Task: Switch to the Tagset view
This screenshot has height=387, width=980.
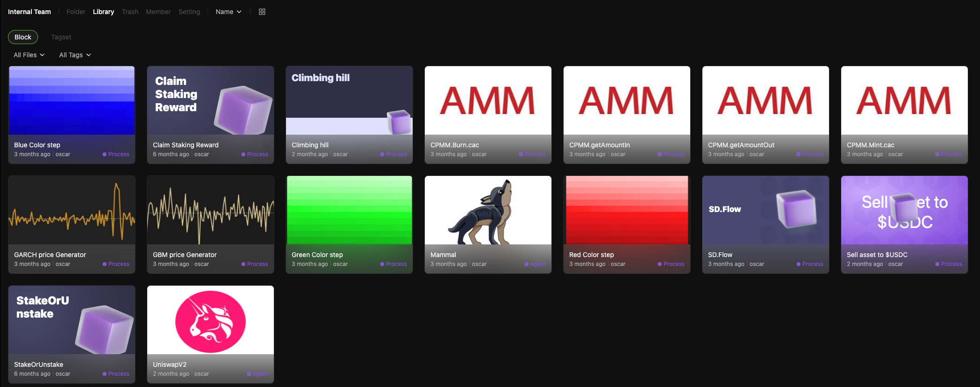Action: pos(61,37)
